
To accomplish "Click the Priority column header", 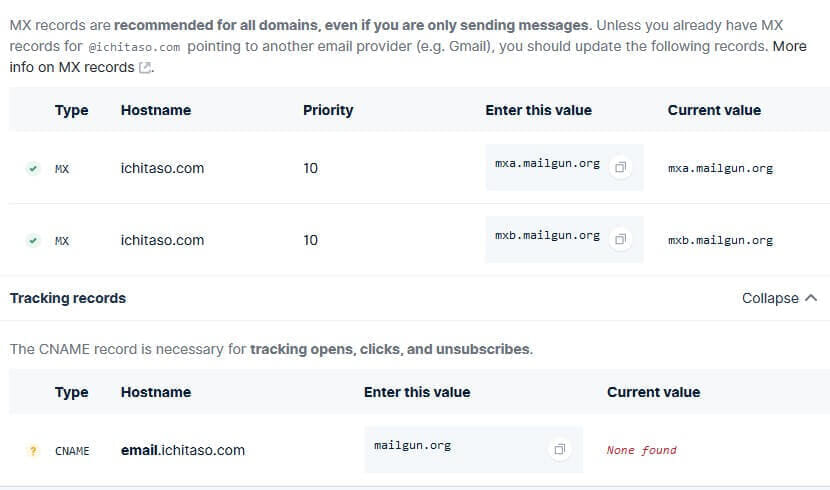I will [328, 110].
